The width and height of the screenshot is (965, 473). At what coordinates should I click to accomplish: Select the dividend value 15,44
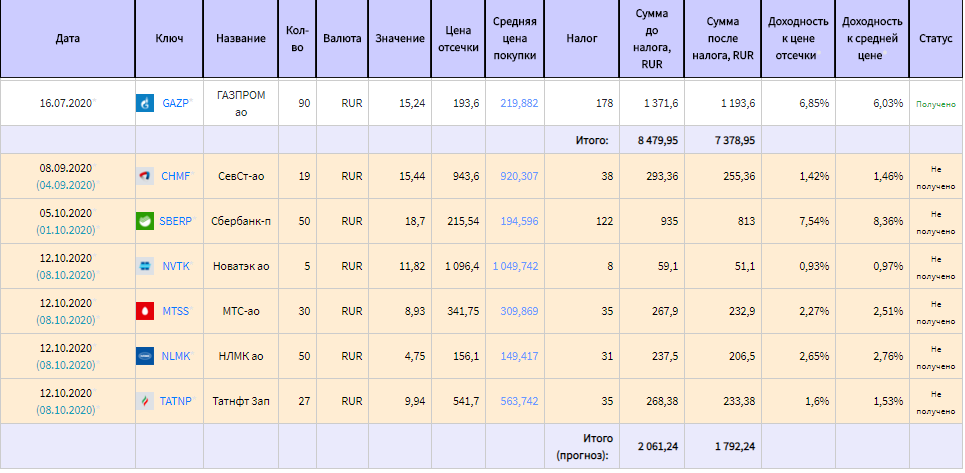412,177
